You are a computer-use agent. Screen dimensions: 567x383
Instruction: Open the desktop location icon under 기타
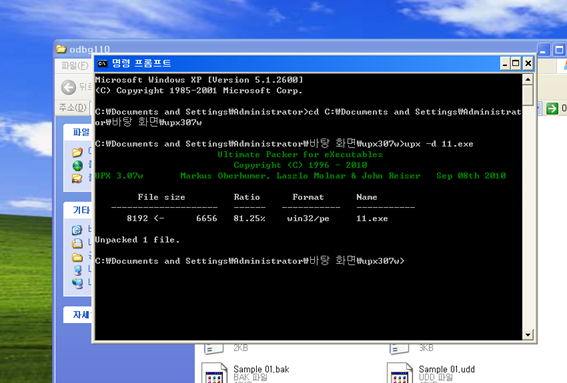pyautogui.click(x=77, y=230)
